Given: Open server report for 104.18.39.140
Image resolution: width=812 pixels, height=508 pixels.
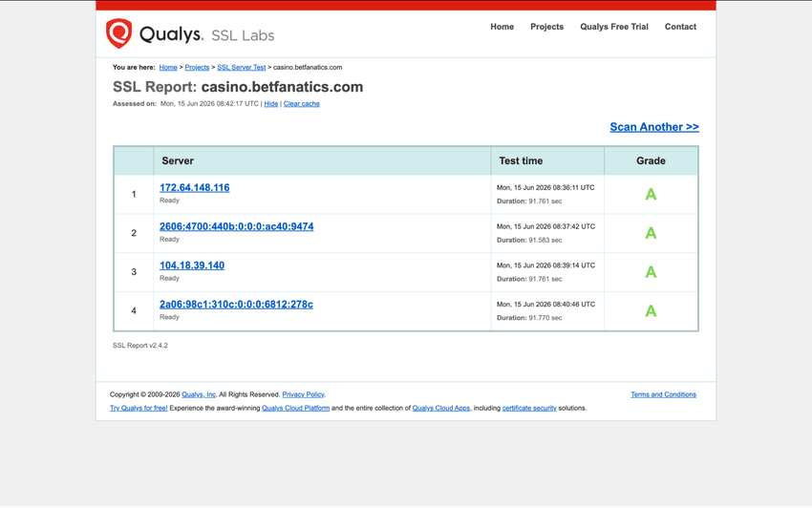Looking at the screenshot, I should (192, 265).
